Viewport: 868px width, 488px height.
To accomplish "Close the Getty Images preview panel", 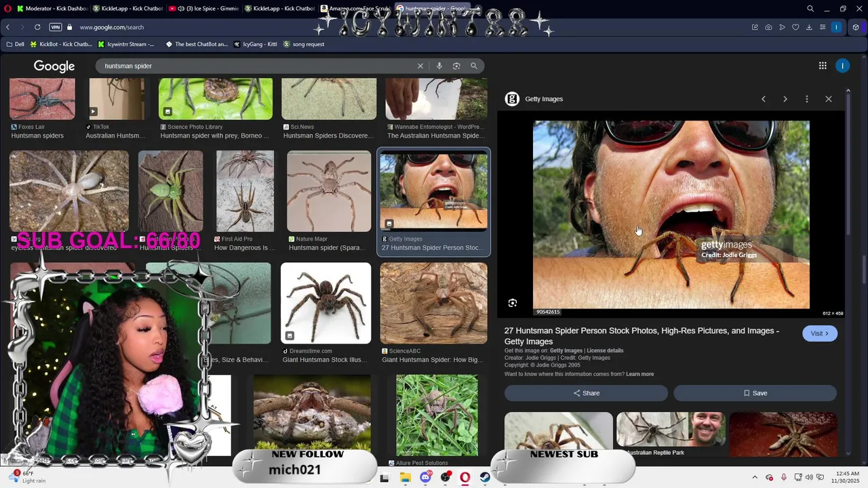I will [x=829, y=99].
